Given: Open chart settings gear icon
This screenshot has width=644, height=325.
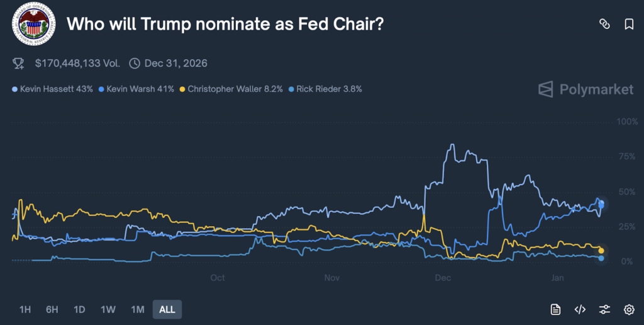Looking at the screenshot, I should click(x=629, y=309).
